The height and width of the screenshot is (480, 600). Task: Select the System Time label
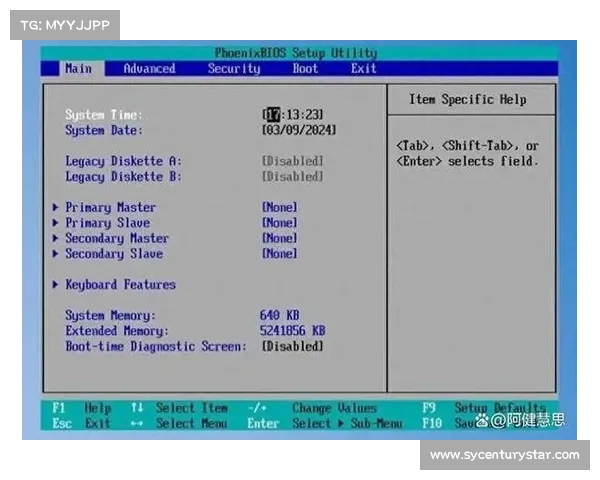[x=104, y=115]
